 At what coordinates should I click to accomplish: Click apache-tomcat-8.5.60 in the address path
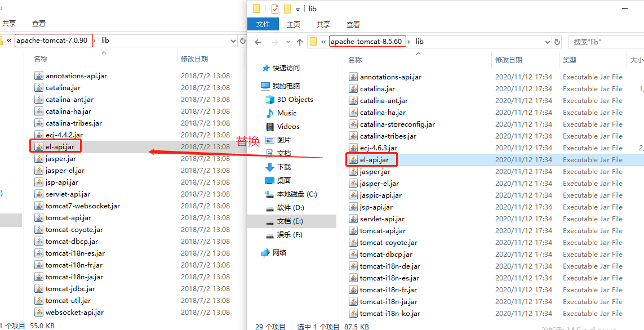coord(366,42)
